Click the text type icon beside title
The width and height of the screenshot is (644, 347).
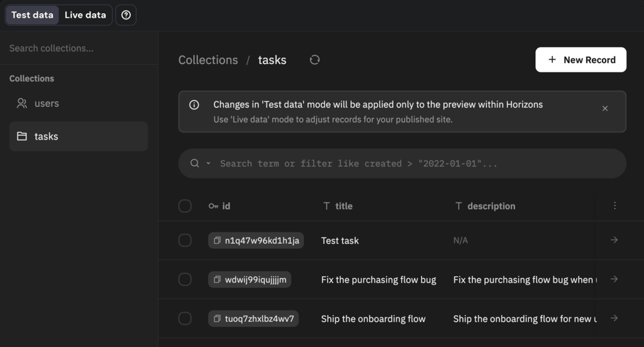326,206
